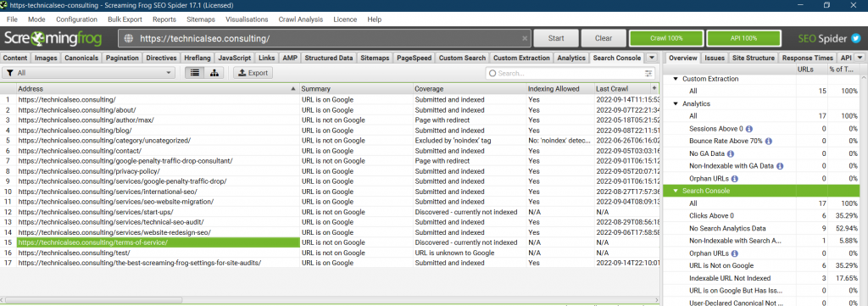Select 'Clicks Above 0' filter row
868x306 pixels.
761,216
